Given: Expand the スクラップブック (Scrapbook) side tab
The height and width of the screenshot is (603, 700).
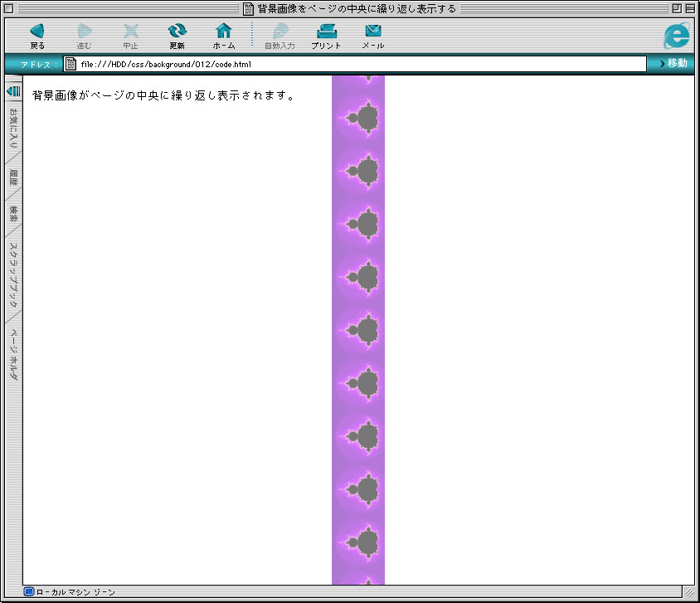Looking at the screenshot, I should click(x=13, y=274).
